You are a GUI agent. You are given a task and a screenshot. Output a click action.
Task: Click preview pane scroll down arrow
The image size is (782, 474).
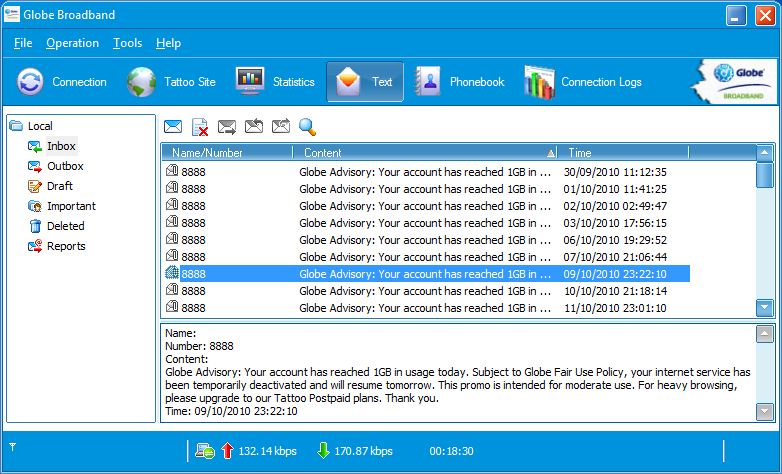click(765, 412)
